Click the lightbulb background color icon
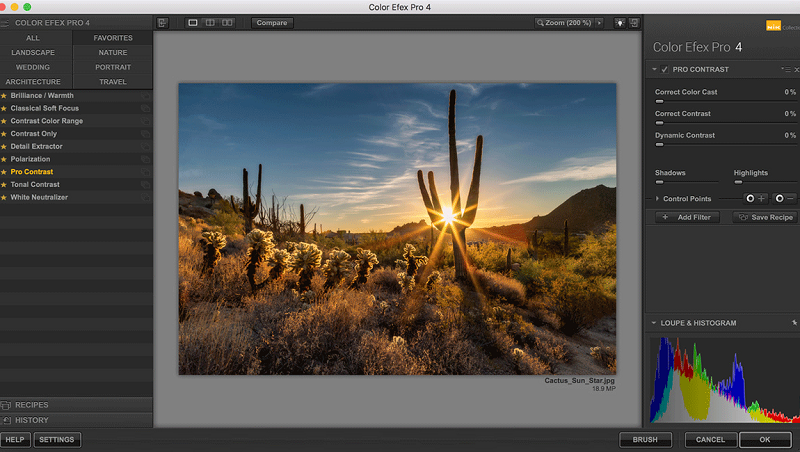The image size is (800, 452). point(619,22)
